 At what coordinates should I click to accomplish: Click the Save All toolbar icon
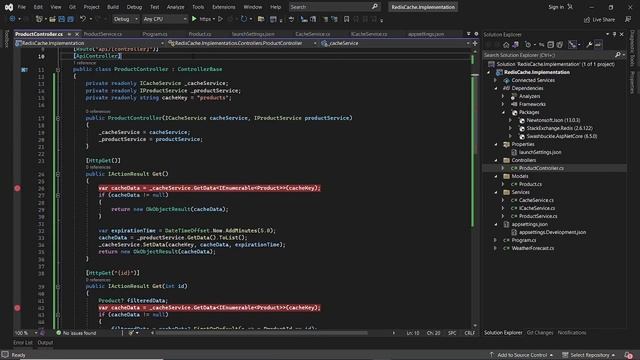click(71, 19)
